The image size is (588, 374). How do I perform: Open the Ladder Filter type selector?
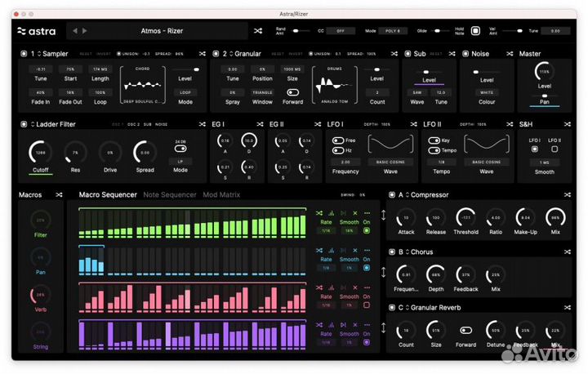coord(53,124)
